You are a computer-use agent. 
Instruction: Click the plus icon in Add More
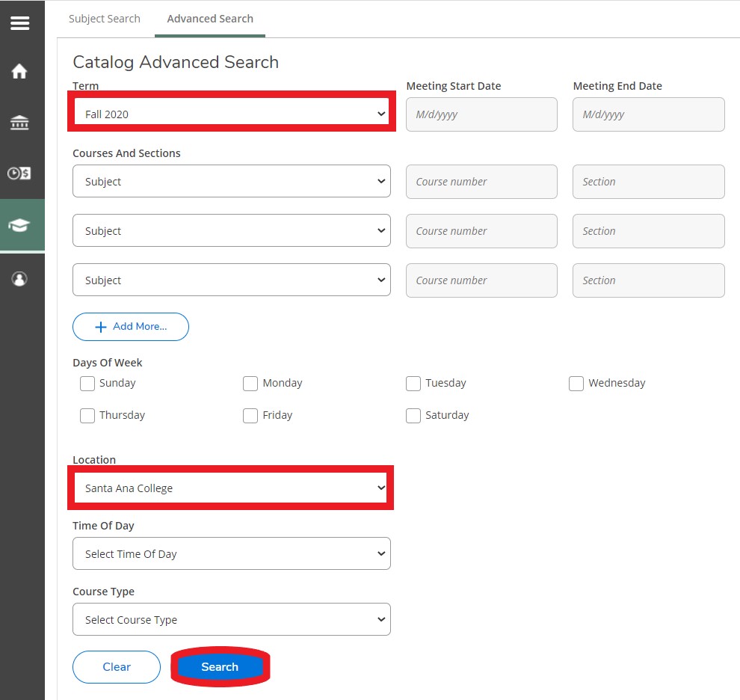(101, 327)
